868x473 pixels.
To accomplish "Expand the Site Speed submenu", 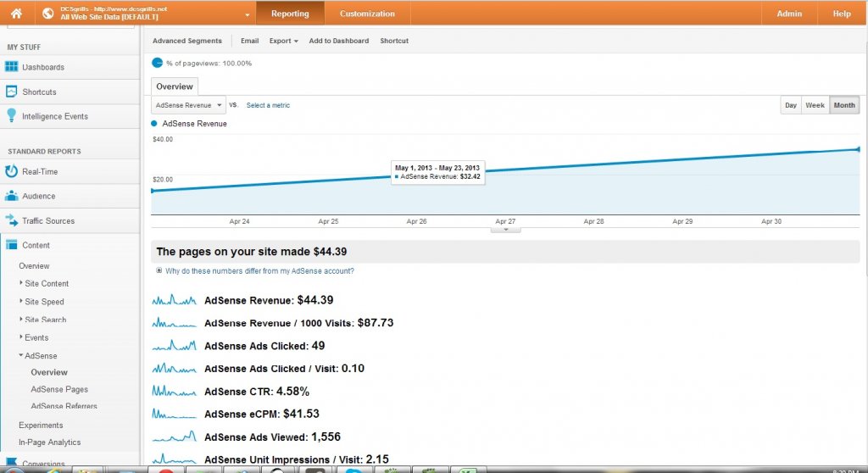I will point(42,302).
